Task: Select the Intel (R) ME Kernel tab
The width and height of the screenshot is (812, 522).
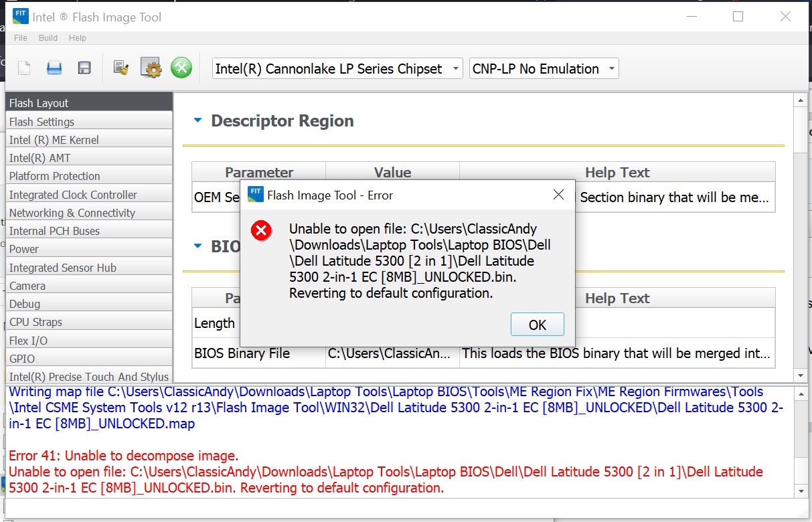Action: [89, 140]
